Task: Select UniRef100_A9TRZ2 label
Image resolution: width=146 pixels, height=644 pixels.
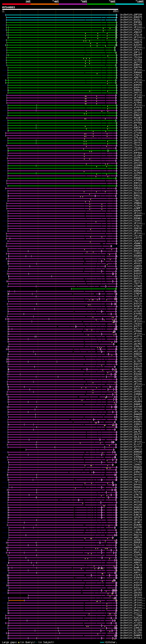Action: pyautogui.click(x=131, y=342)
